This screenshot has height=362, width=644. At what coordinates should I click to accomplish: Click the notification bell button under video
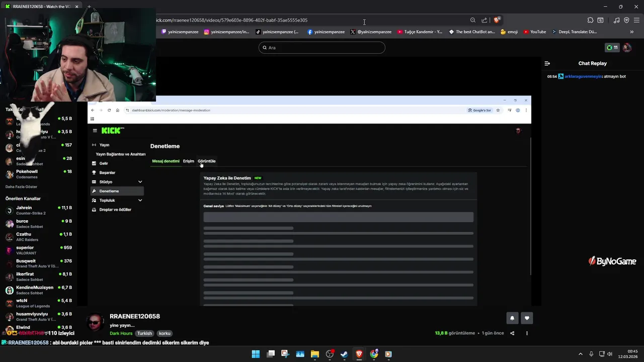click(512, 318)
